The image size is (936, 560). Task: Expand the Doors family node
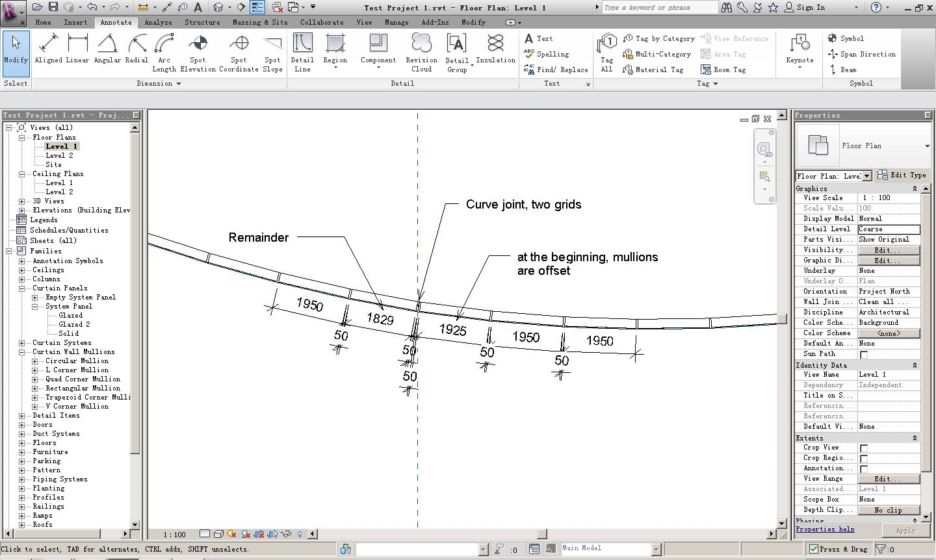coord(22,425)
